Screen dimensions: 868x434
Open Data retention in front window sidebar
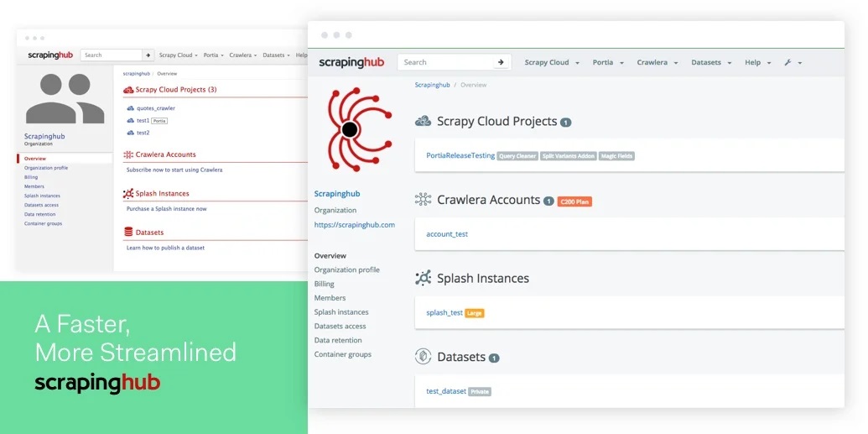[338, 340]
